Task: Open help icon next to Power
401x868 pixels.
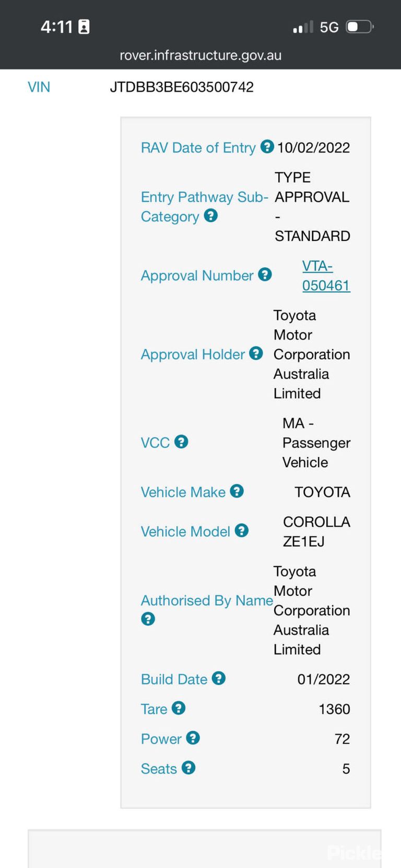Action: [x=193, y=738]
